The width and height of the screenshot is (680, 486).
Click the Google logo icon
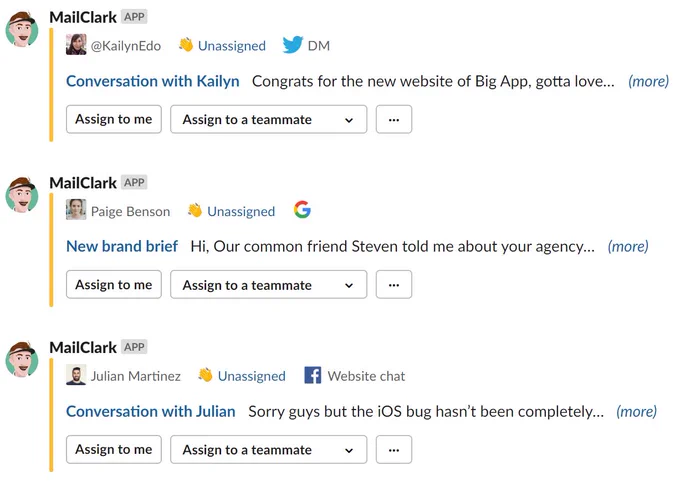302,209
